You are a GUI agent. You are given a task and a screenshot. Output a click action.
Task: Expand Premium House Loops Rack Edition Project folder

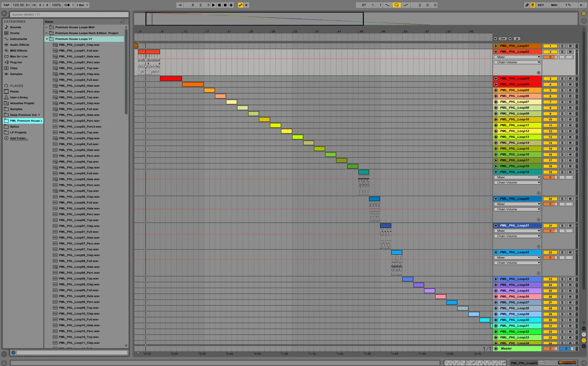pos(47,33)
